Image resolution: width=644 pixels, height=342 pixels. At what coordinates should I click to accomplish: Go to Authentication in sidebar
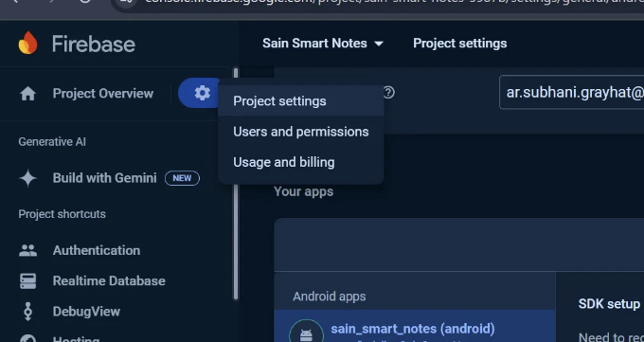[x=97, y=250]
